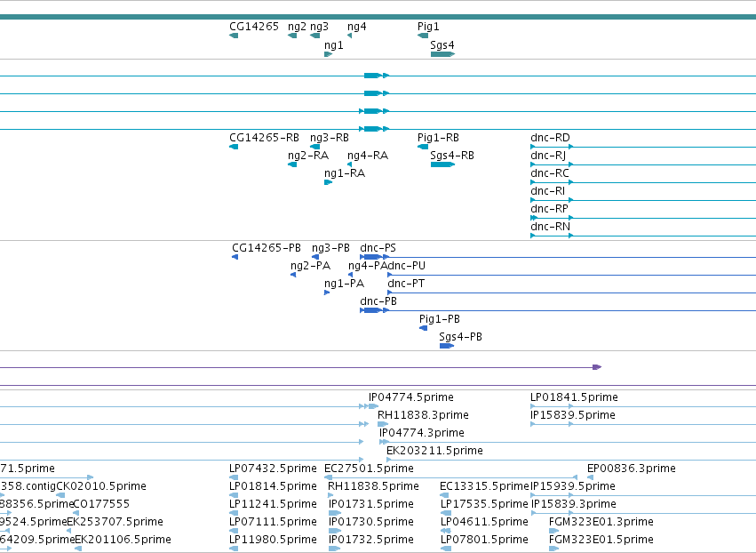
Task: Select EST IP01730.5prime
Action: (371, 522)
